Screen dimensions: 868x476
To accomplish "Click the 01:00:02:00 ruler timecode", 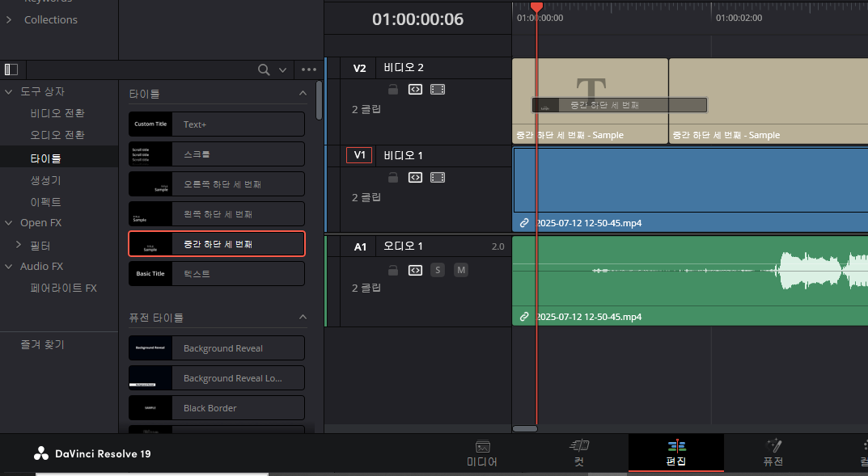I will (739, 19).
